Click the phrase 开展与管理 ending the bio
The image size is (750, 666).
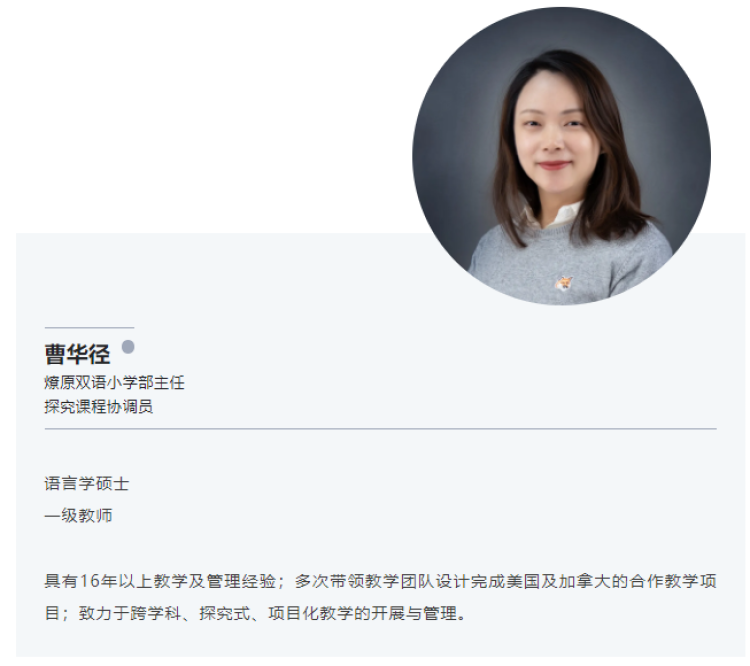pyautogui.click(x=414, y=613)
